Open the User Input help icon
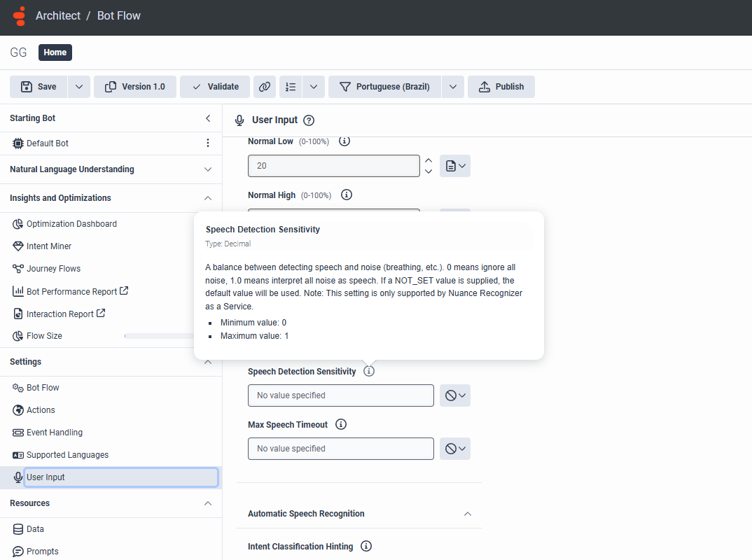The image size is (752, 560). point(309,120)
